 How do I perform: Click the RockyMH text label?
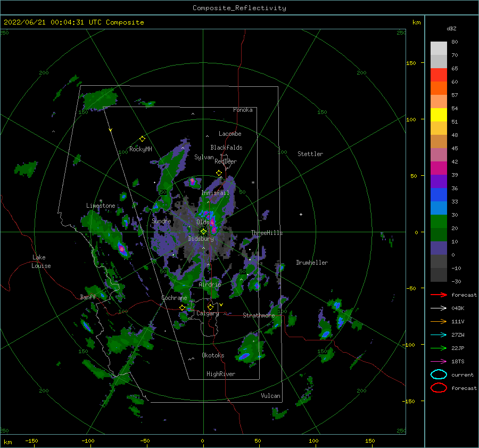141,149
